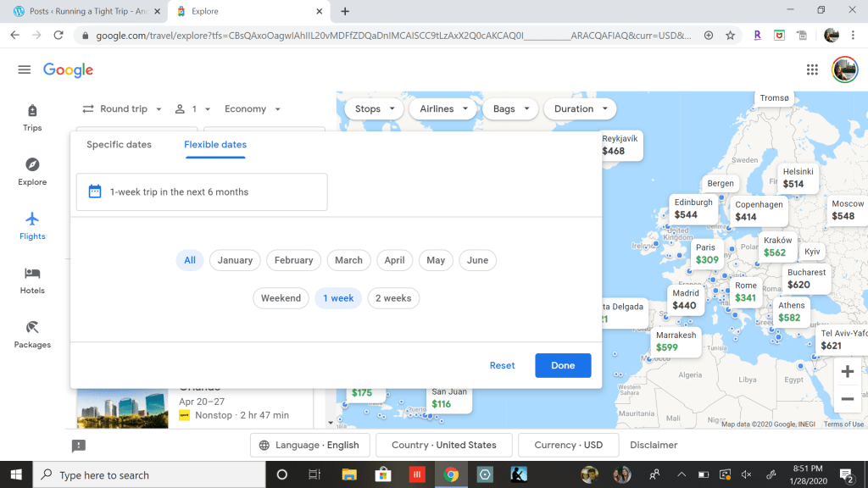
Task: Click the 1-week trip date field
Action: click(202, 192)
